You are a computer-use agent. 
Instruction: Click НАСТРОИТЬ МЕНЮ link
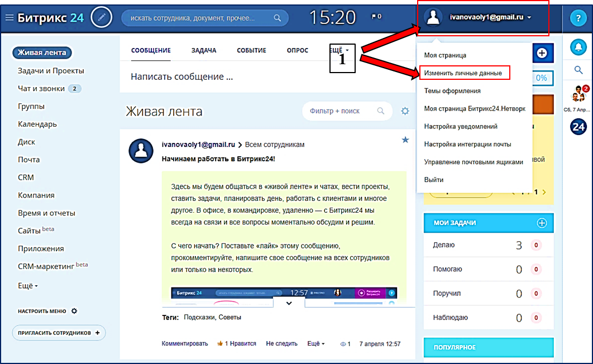point(42,311)
